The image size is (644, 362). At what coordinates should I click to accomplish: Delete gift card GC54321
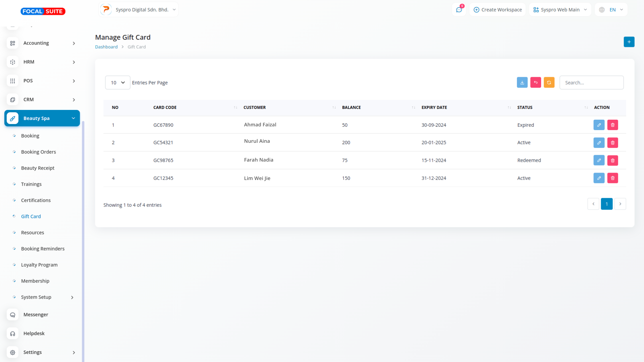click(x=612, y=143)
